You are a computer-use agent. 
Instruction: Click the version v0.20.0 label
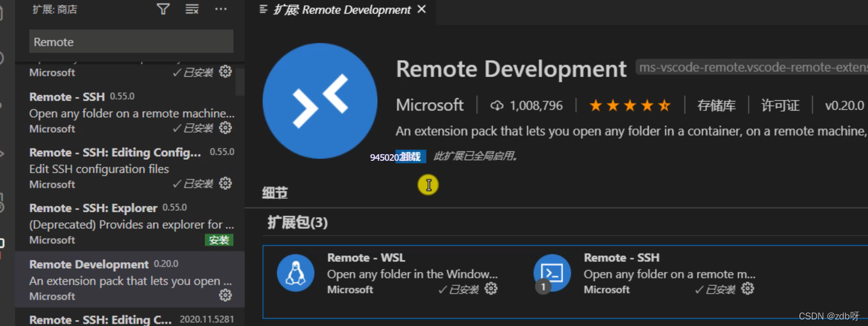point(844,106)
